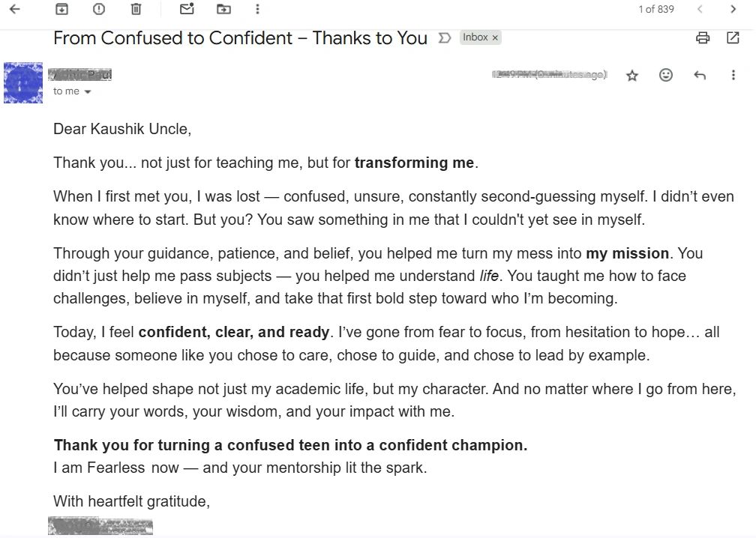Screen dimensions: 756x538
Task: Print all using the printer icon
Action: tap(703, 37)
